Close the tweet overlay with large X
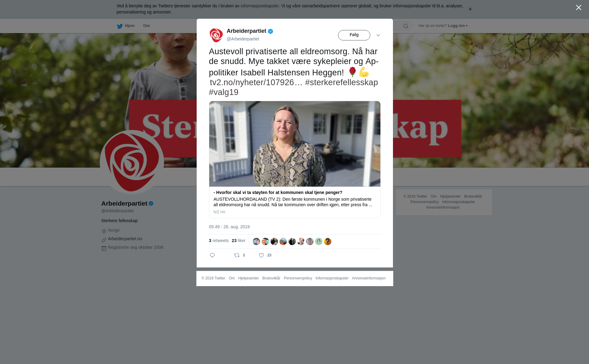Viewport: 589px width, 364px height. point(579,8)
